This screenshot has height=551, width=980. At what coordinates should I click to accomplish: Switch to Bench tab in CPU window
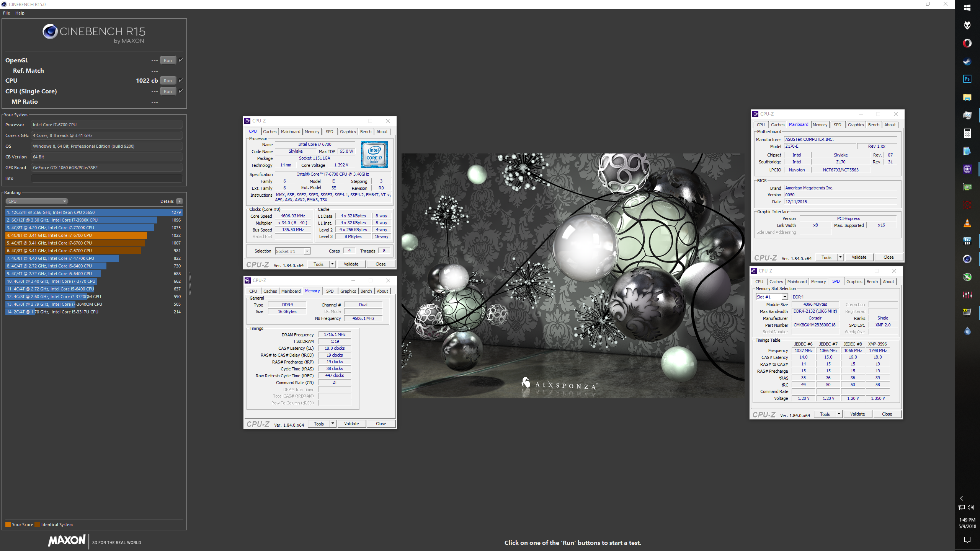pos(366,132)
